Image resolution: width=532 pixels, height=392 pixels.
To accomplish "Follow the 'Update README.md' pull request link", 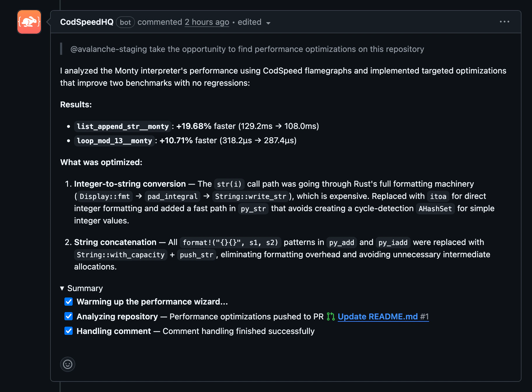I will coord(377,316).
